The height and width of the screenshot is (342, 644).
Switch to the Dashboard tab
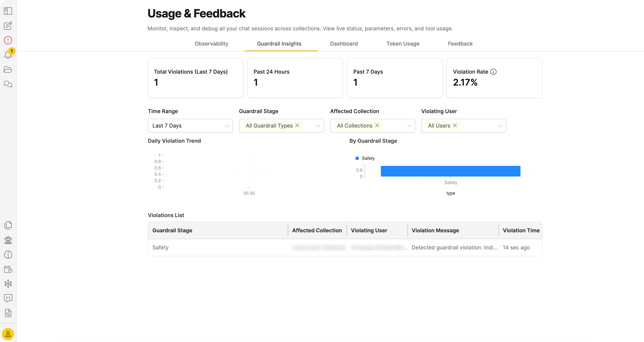tap(344, 43)
